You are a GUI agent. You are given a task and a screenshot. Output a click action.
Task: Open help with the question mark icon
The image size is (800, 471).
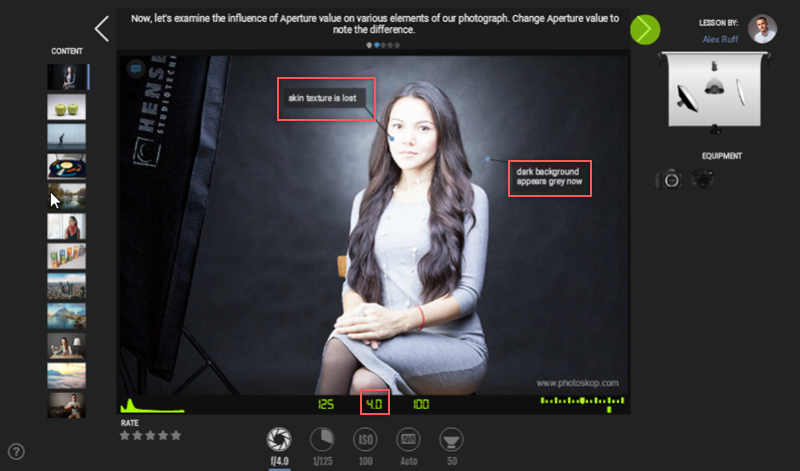[x=16, y=452]
